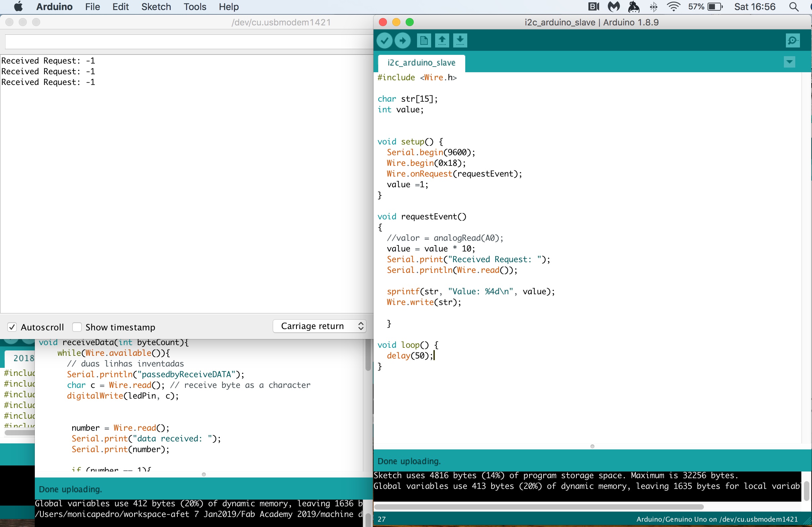Screen dimensions: 812x527
Task: Select the i2c_arduino_slave tab
Action: (x=421, y=63)
